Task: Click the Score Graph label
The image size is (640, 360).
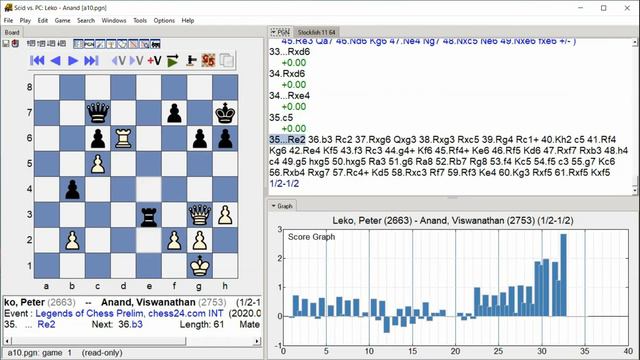Action: click(x=311, y=237)
